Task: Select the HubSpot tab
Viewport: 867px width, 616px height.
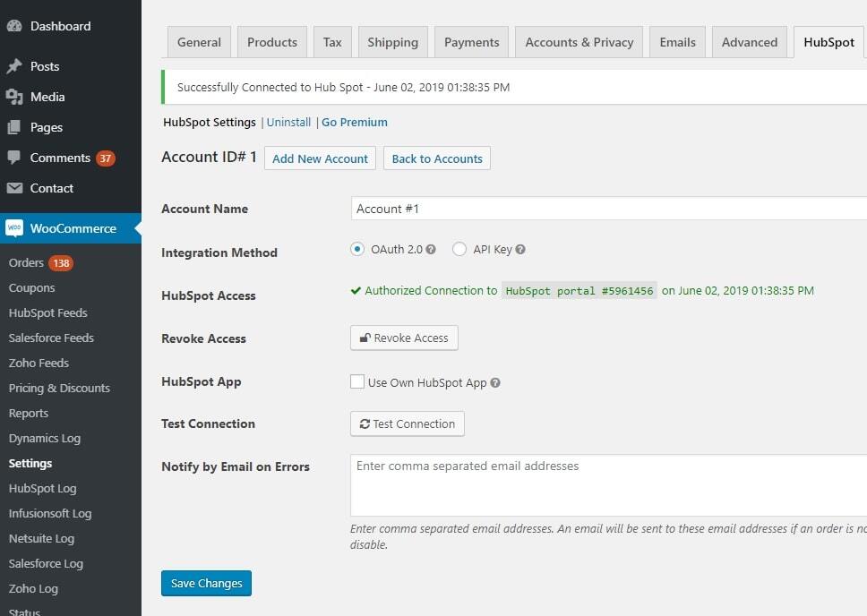Action: [828, 42]
